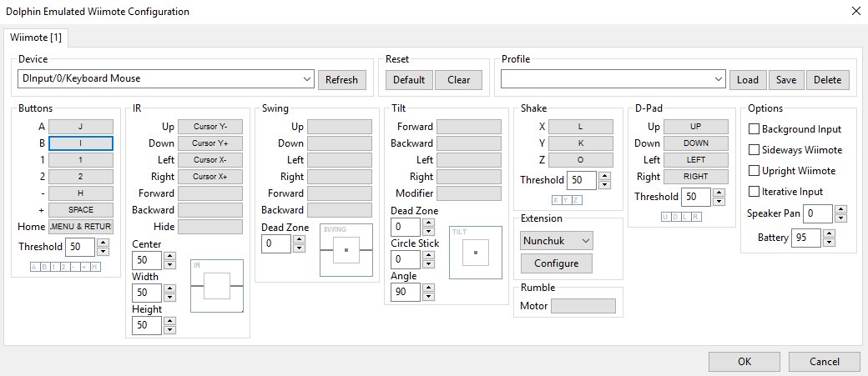Change the Shake Y binding K
The height and width of the screenshot is (376, 868).
(x=581, y=143)
